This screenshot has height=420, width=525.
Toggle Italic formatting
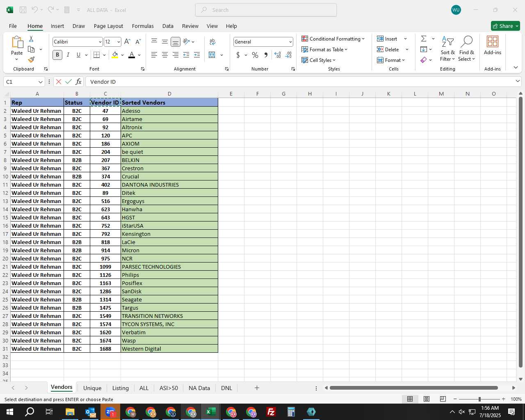(68, 55)
